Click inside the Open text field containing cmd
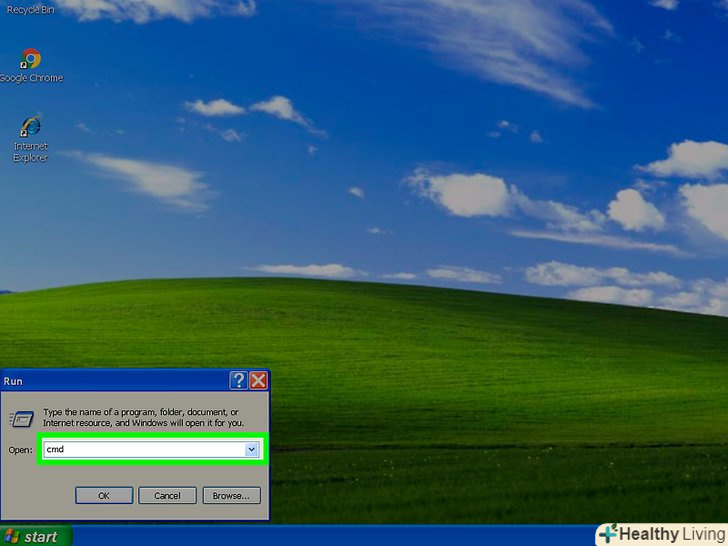728x546 pixels. (x=151, y=449)
